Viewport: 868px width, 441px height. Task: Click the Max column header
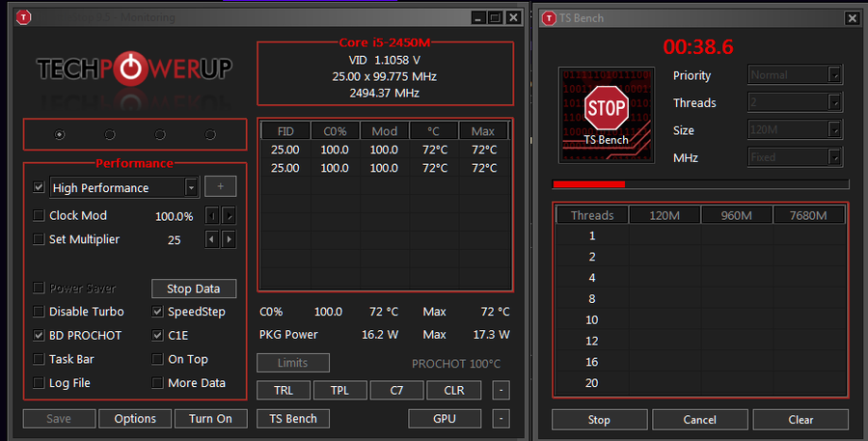[x=483, y=131]
